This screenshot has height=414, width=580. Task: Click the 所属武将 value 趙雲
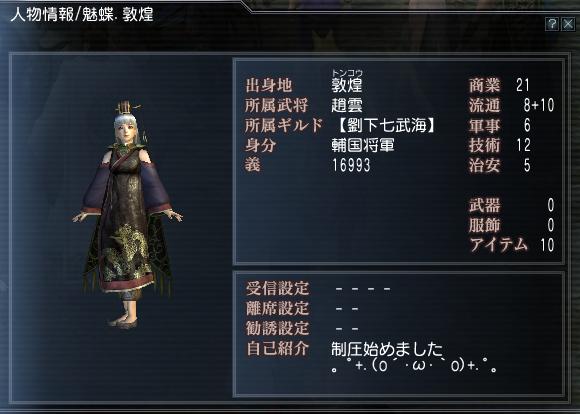[347, 105]
